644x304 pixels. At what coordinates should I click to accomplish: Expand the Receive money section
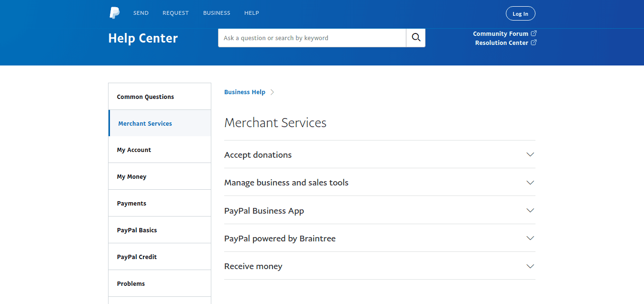[x=530, y=266]
